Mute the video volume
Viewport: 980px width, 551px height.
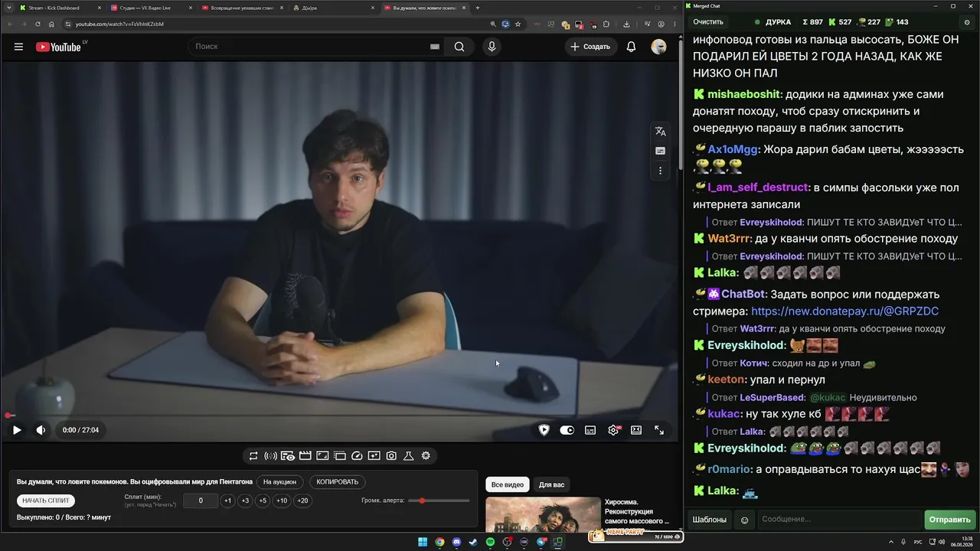(41, 430)
